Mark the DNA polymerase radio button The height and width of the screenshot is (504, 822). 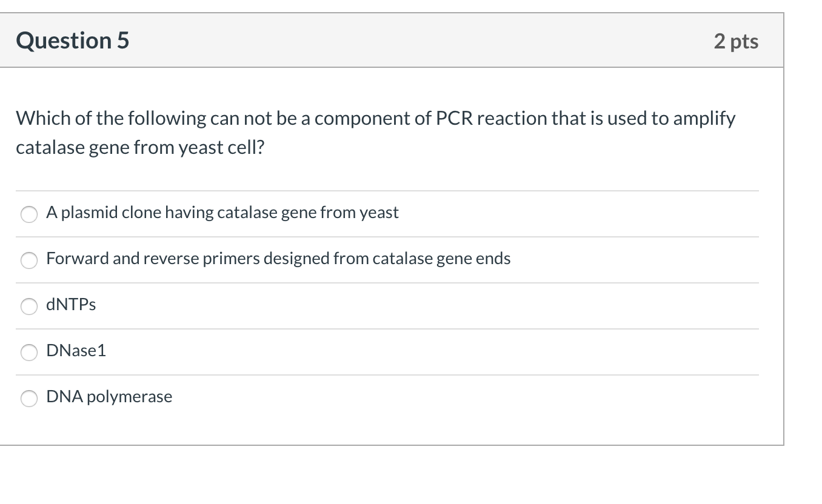30,399
